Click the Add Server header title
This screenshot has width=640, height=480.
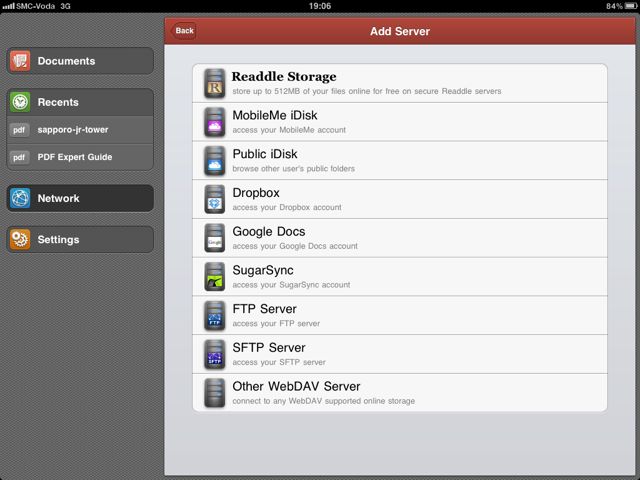point(400,31)
